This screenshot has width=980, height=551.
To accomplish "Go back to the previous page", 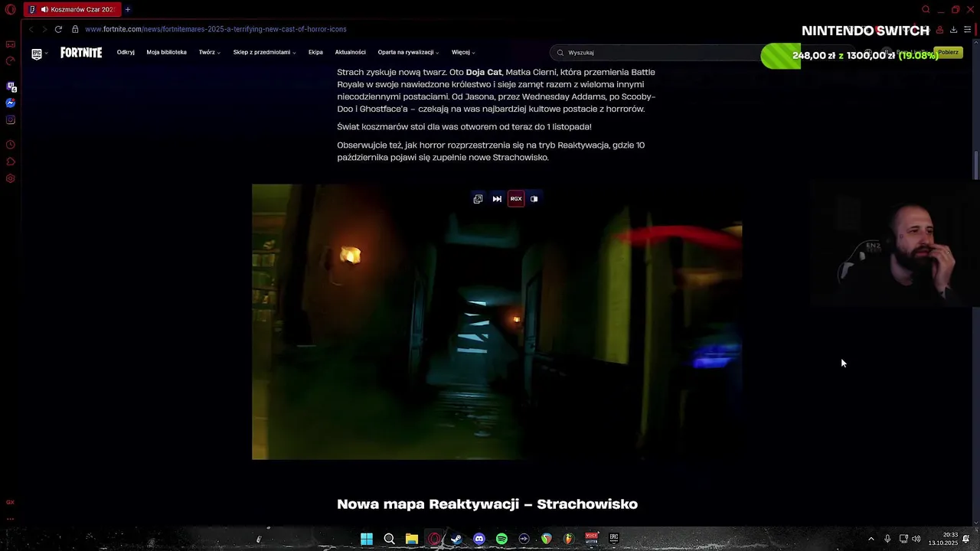I will 31,29.
